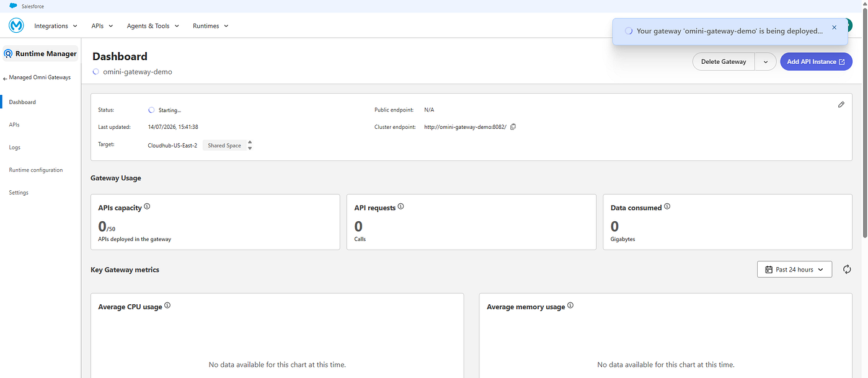Screen dimensions: 868x378
Task: Click the Public endpoint N/A value
Action: (429, 110)
